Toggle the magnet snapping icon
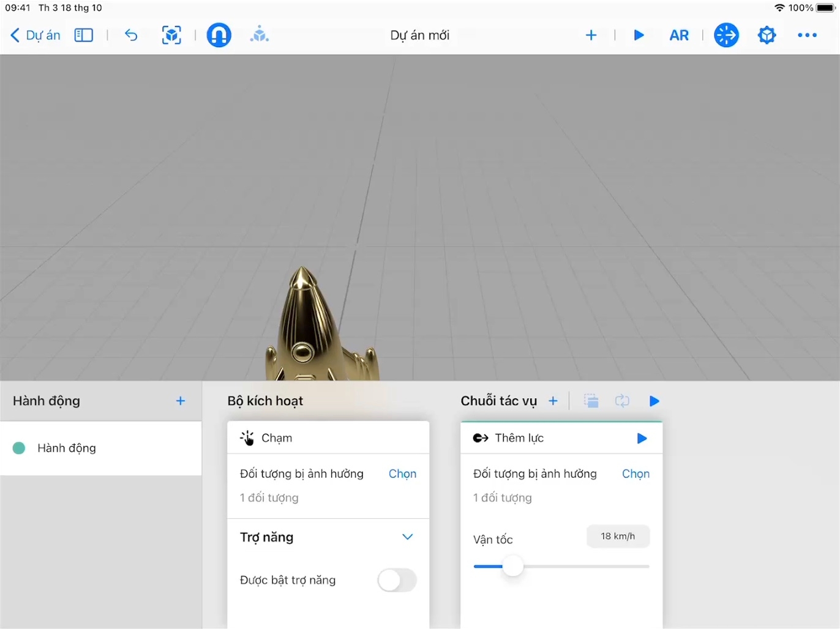 219,35
